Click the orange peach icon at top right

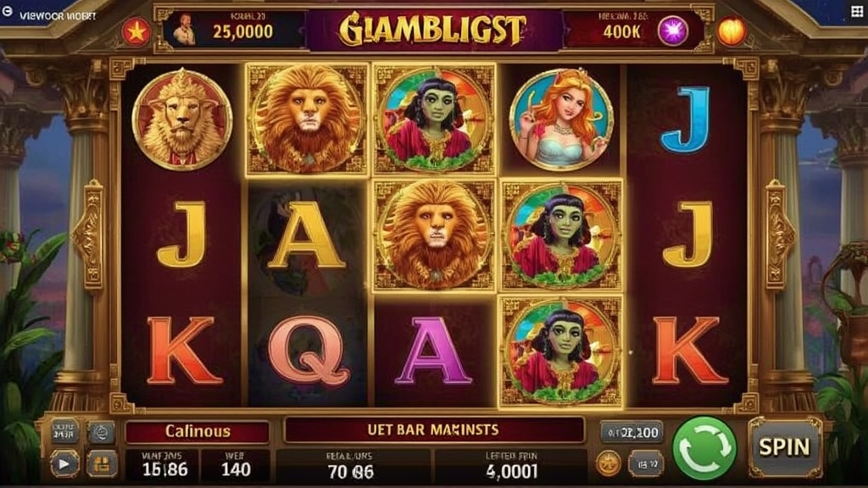(732, 31)
